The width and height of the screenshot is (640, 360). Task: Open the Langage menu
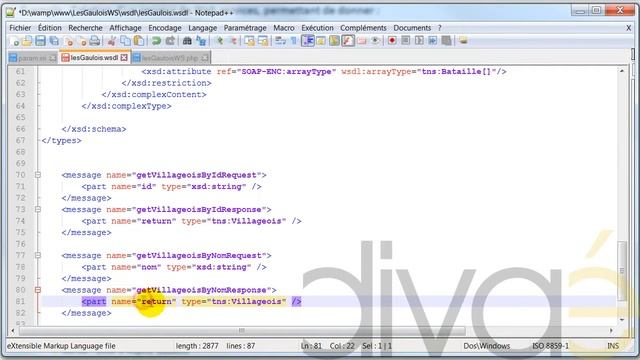pyautogui.click(x=202, y=28)
